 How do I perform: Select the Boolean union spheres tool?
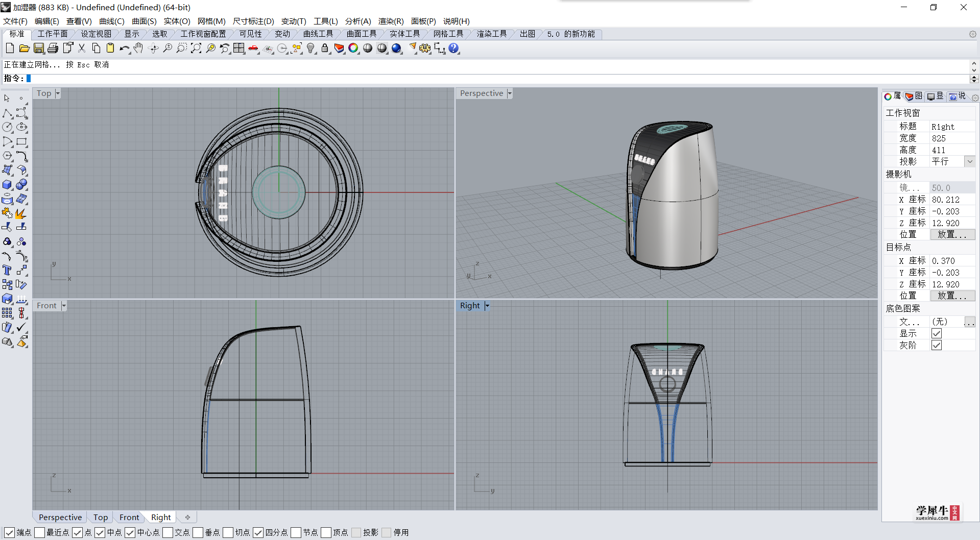(x=21, y=184)
